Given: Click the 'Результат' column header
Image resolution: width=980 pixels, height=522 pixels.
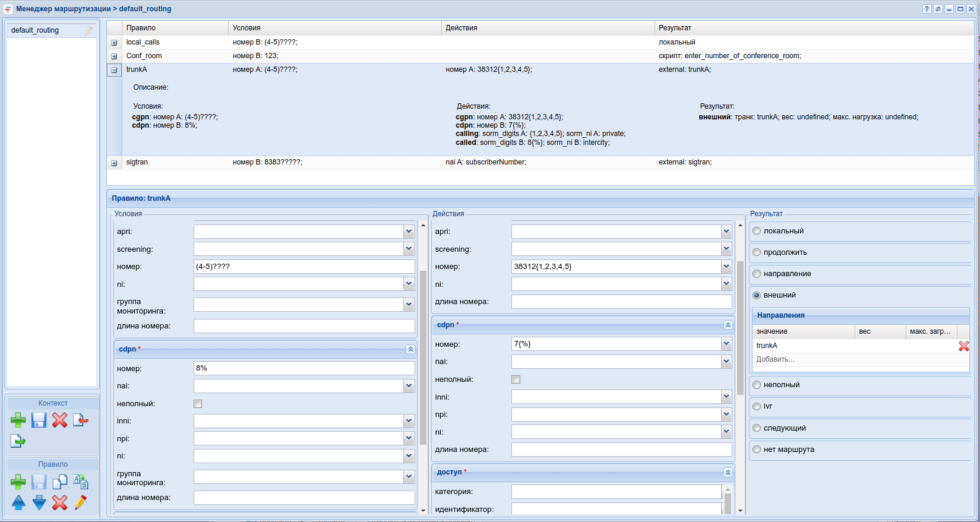Looking at the screenshot, I should (x=675, y=28).
